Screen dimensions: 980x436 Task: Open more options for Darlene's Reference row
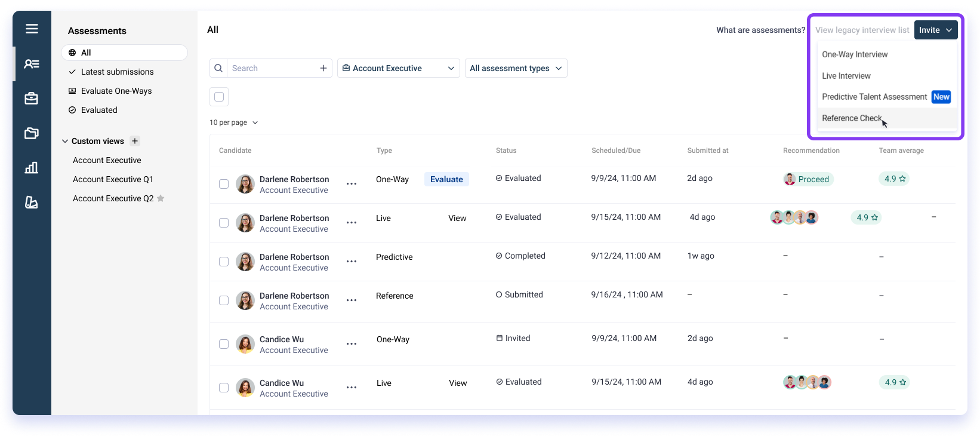(352, 300)
